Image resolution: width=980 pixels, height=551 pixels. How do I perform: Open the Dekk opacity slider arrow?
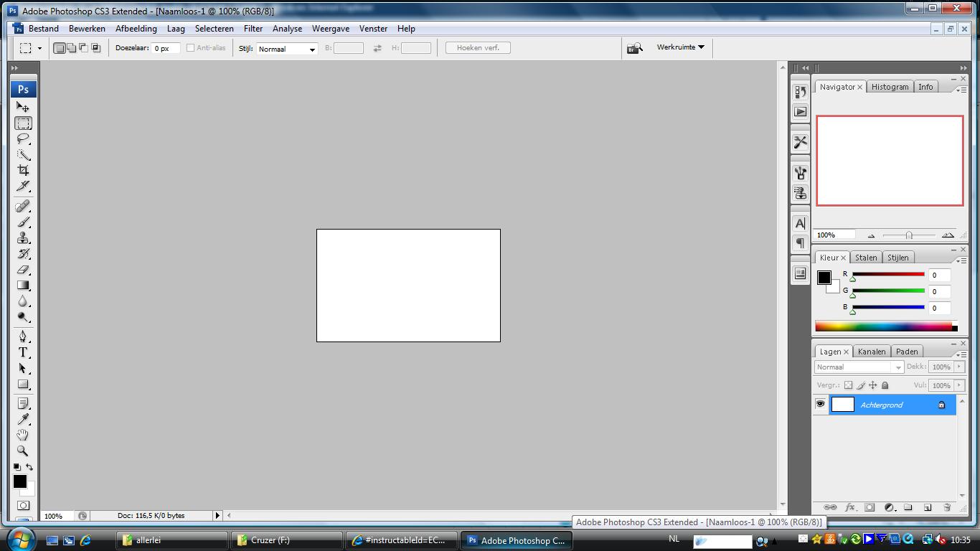pos(959,367)
